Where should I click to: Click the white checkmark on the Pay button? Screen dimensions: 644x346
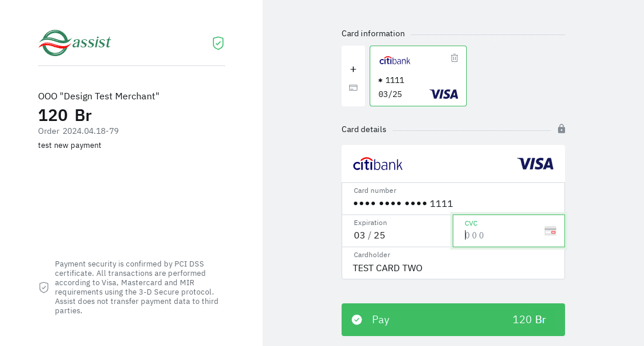pos(357,320)
